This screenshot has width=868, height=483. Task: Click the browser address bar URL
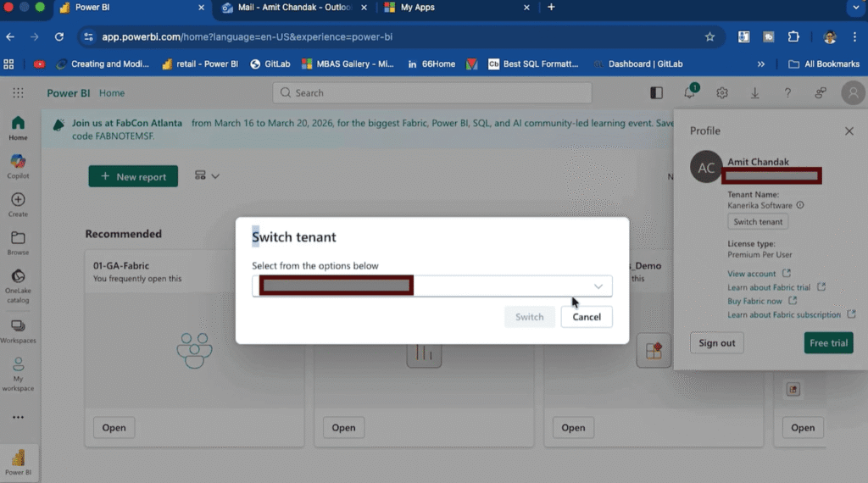pyautogui.click(x=247, y=37)
